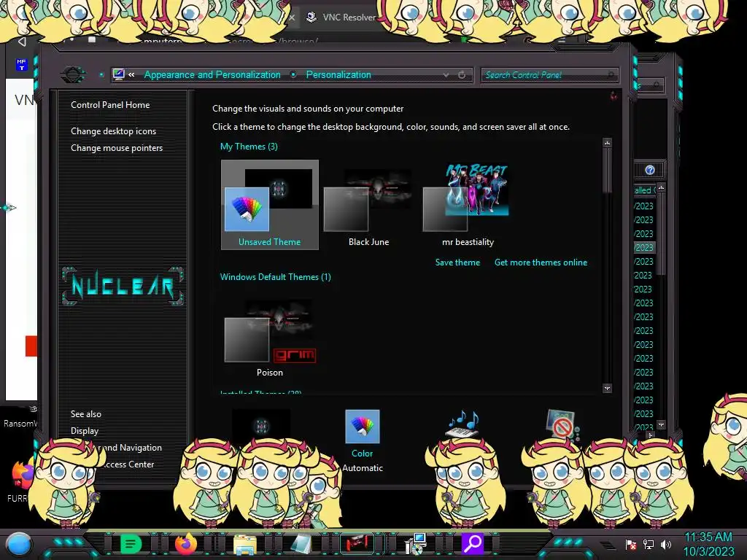Refresh the Personalization window

462,75
